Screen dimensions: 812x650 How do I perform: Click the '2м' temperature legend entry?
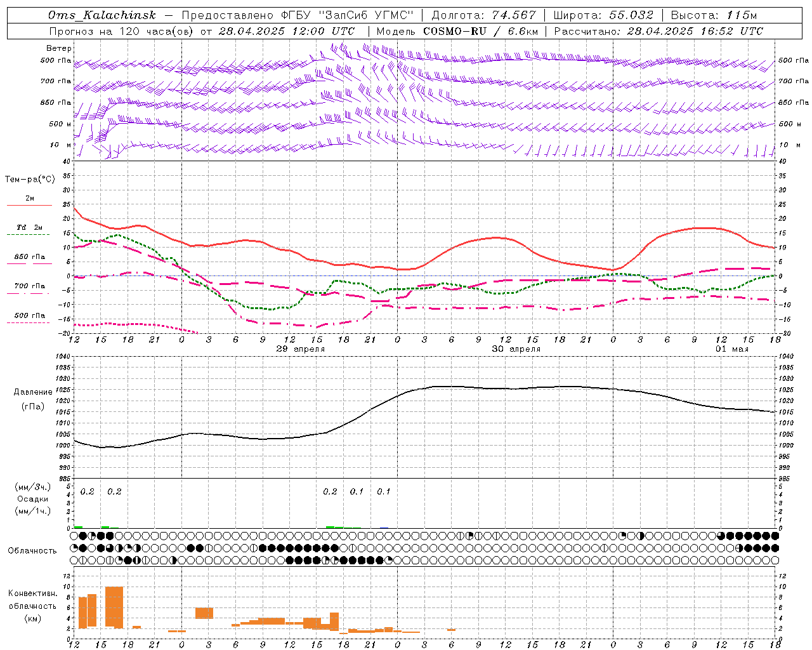tap(30, 198)
